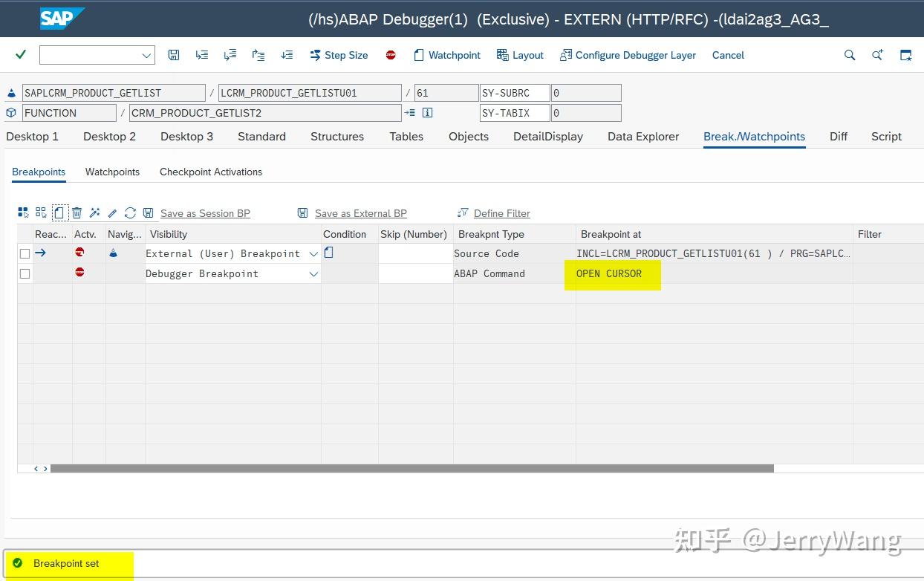Click Configure Debugger Layer
The image size is (924, 581).
(x=628, y=55)
